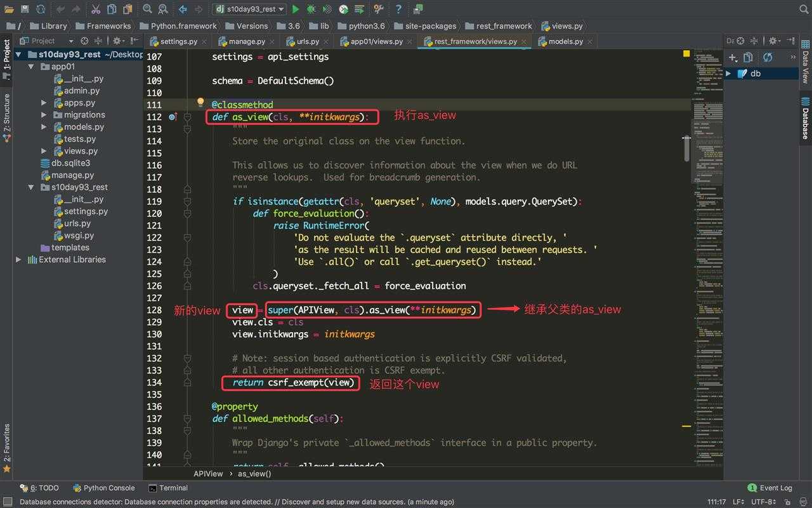Click the as_view() breadcrumb below the editor
The height and width of the screenshot is (508, 812).
[x=254, y=474]
